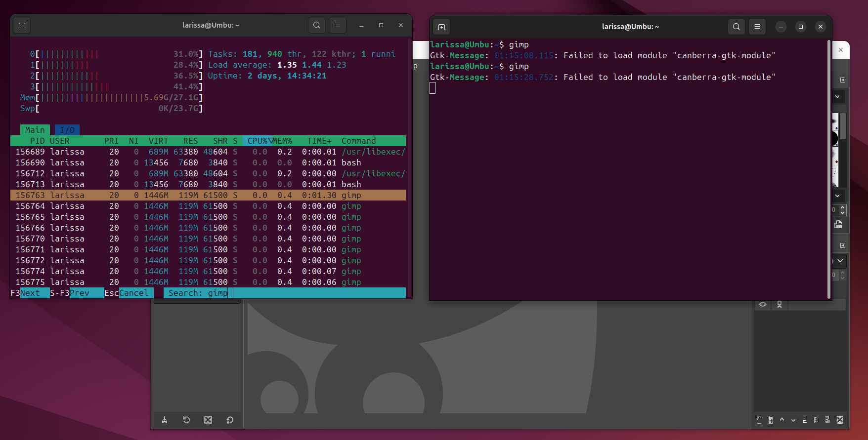This screenshot has width=868, height=440.
Task: Increase brush spacing stepper up arrow
Action: tap(843, 207)
